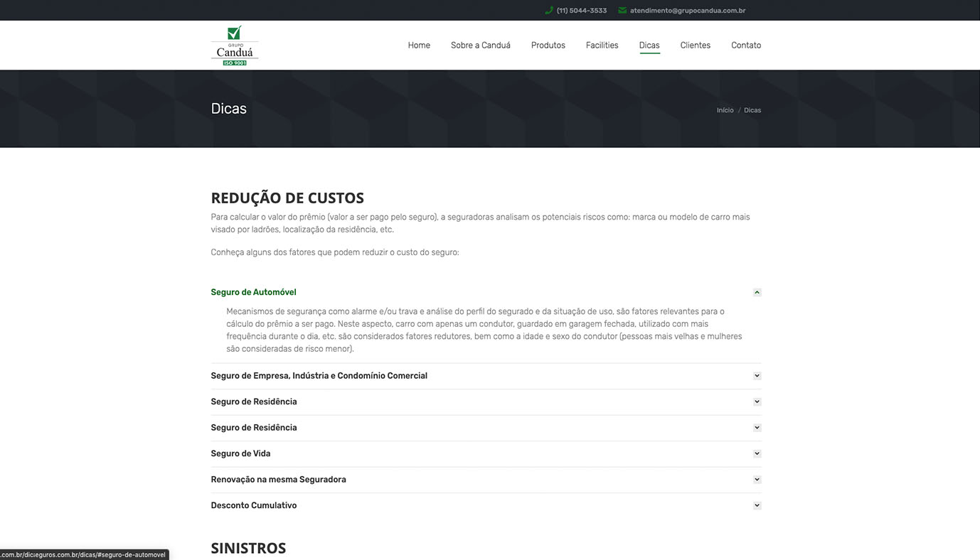Expand the Seguro de Vida chevron
The width and height of the screenshot is (980, 560).
tap(757, 453)
